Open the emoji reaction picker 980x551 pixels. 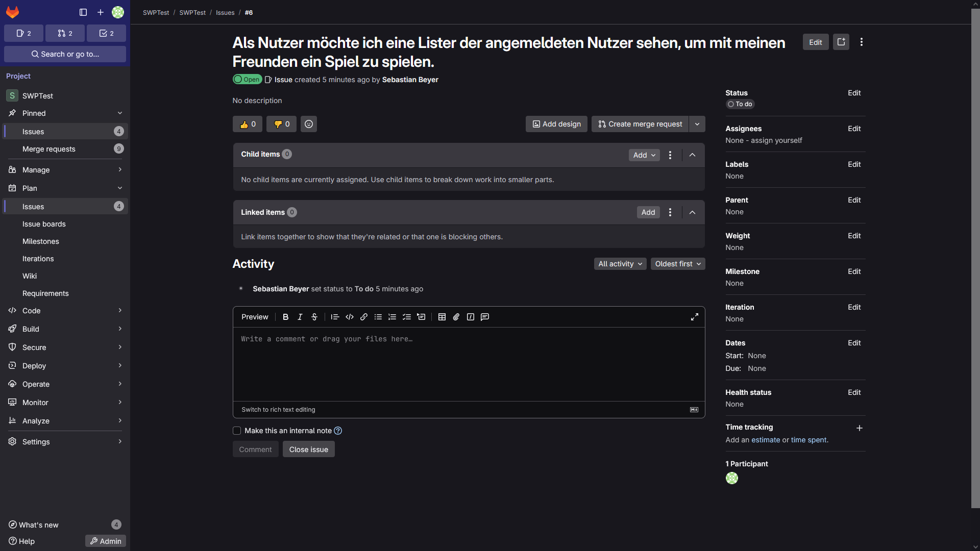coord(309,124)
